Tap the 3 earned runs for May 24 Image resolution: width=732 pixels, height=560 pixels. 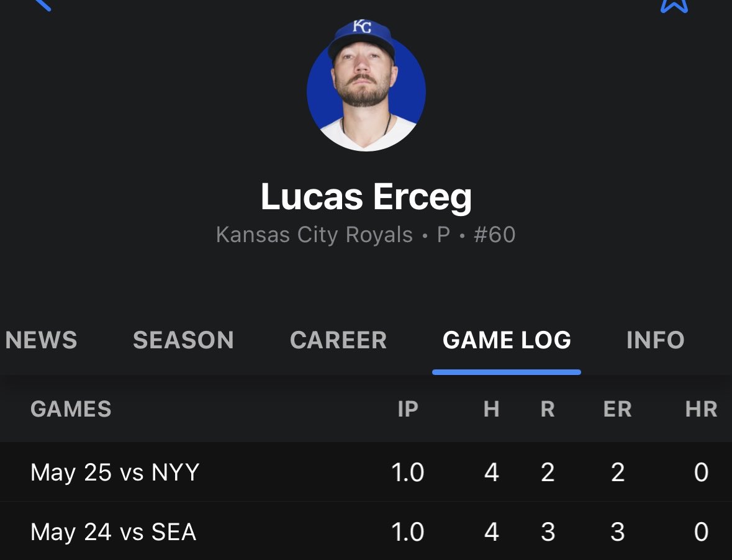617,531
